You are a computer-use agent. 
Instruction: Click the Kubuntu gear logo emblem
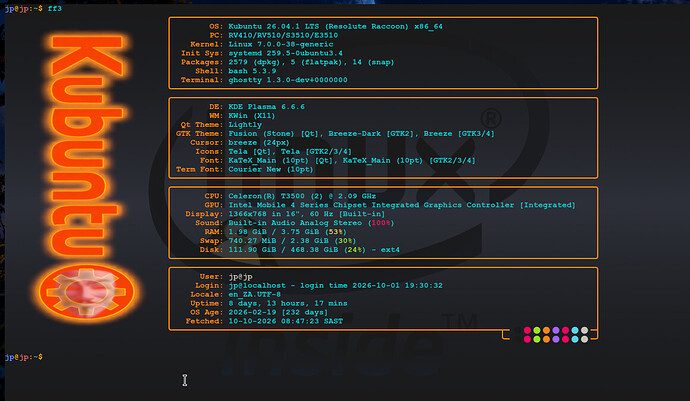(x=87, y=291)
